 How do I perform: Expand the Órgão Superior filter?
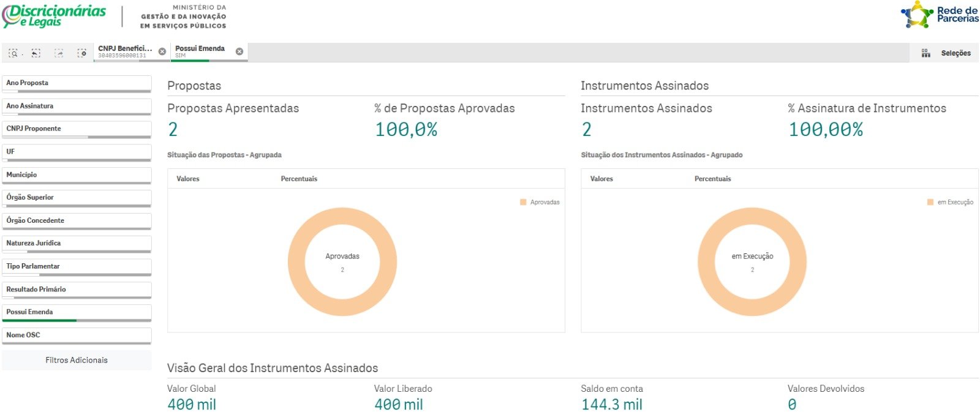coord(77,198)
